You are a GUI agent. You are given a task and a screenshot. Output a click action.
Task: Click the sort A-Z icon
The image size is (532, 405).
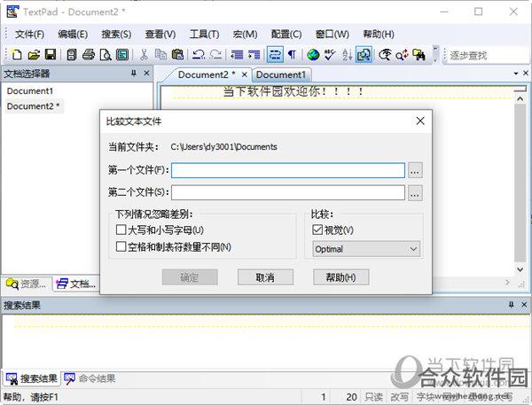pyautogui.click(x=347, y=55)
